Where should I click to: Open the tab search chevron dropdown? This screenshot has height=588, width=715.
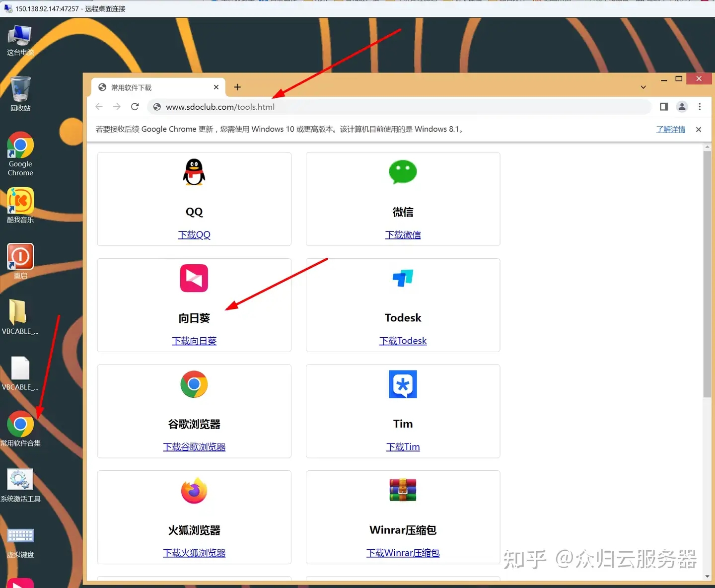click(x=643, y=87)
